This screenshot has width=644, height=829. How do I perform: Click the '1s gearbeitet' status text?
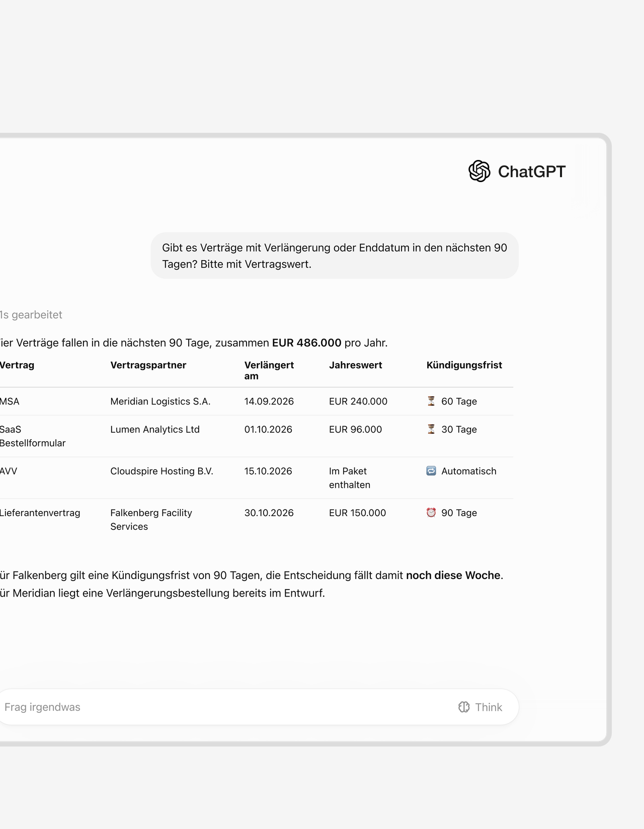pyautogui.click(x=31, y=315)
